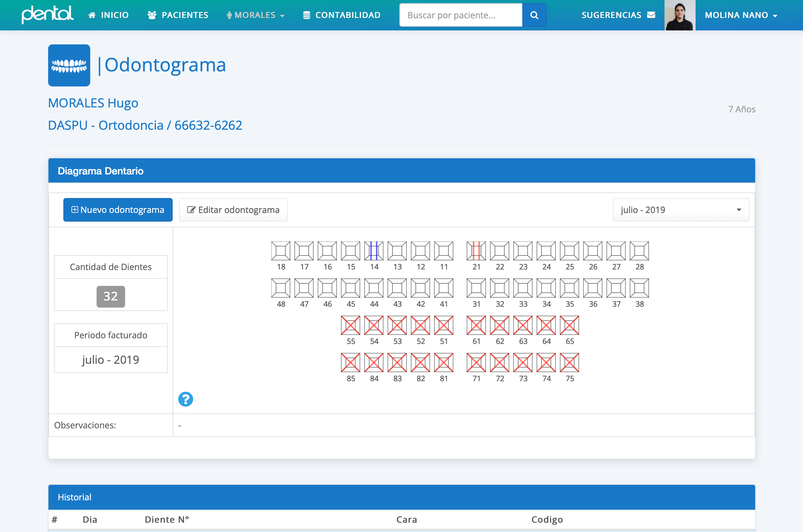Viewport: 803px width, 532px height.
Task: Select crossed-out tooth 75
Action: (x=569, y=362)
